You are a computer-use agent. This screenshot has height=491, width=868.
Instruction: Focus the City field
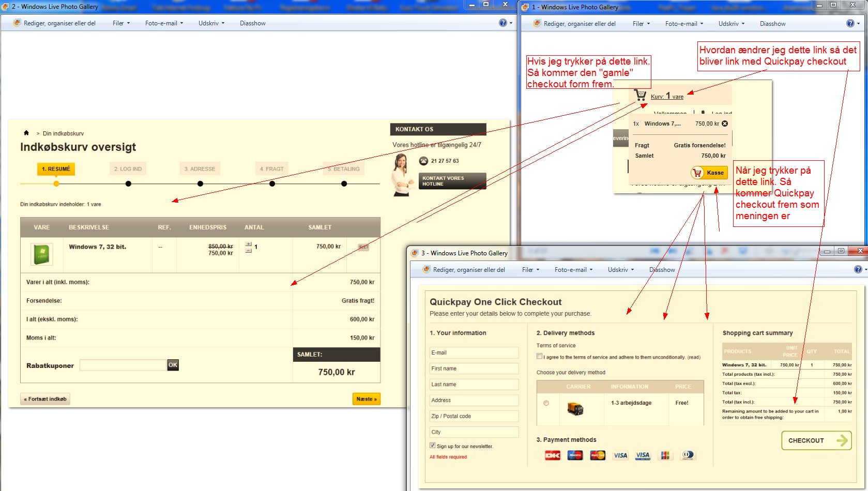474,432
